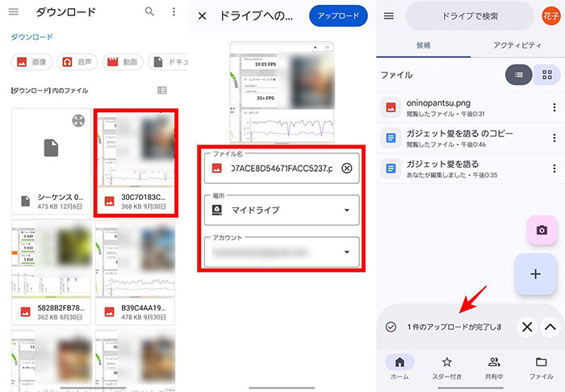Tap the plus new item button
Screen dimensions: 565x392
pos(535,274)
